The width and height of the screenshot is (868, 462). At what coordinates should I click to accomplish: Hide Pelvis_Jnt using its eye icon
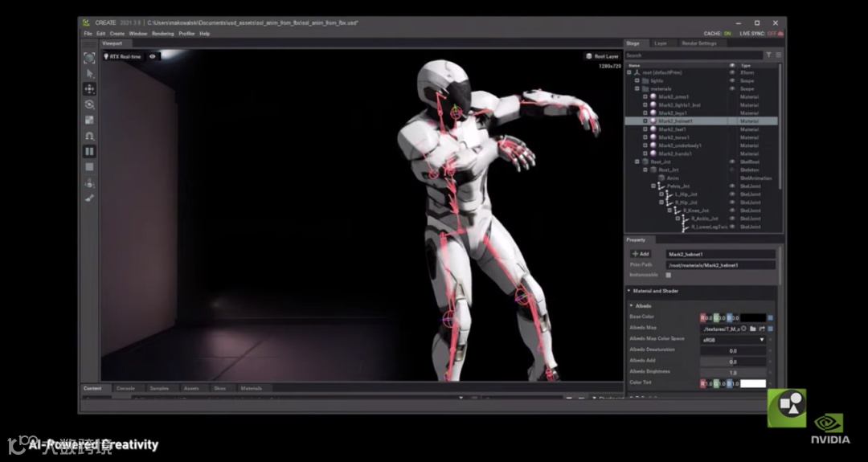click(731, 186)
